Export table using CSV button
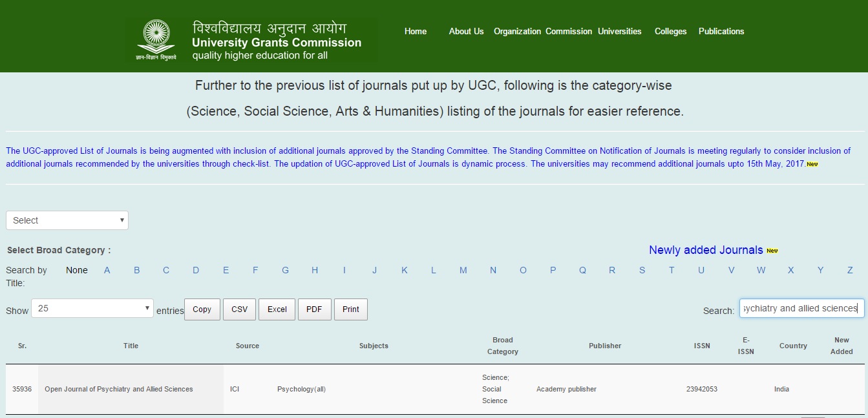Image resolution: width=868 pixels, height=418 pixels. click(239, 309)
